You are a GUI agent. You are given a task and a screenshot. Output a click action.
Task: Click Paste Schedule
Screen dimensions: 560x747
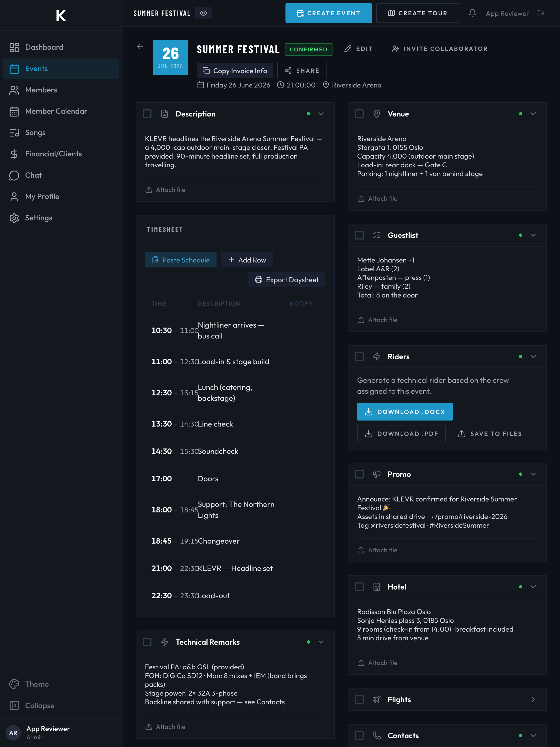(181, 260)
